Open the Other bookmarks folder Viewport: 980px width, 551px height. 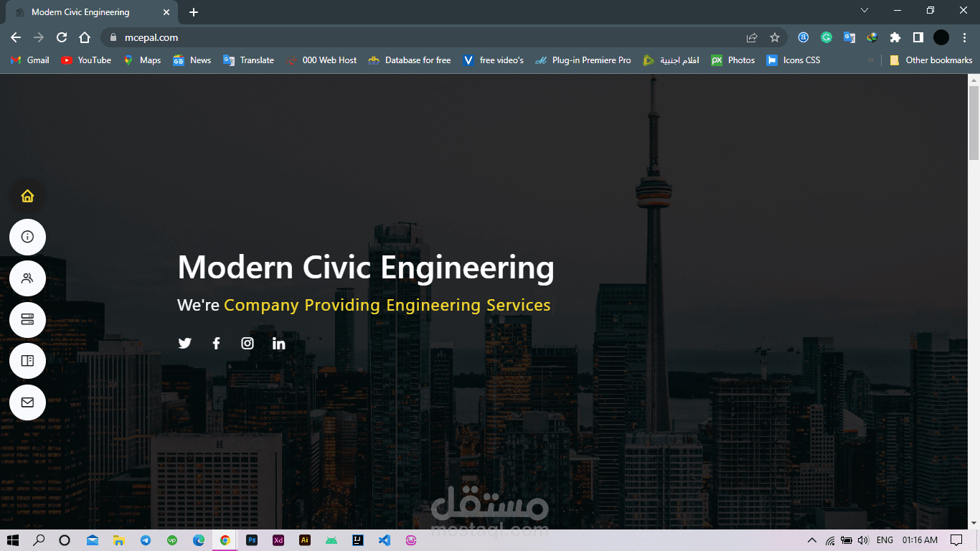(x=930, y=60)
